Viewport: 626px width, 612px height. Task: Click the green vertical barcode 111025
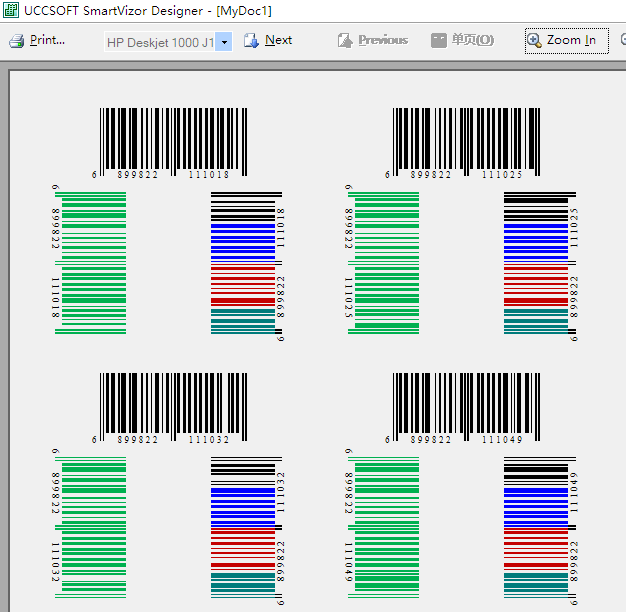(x=382, y=261)
